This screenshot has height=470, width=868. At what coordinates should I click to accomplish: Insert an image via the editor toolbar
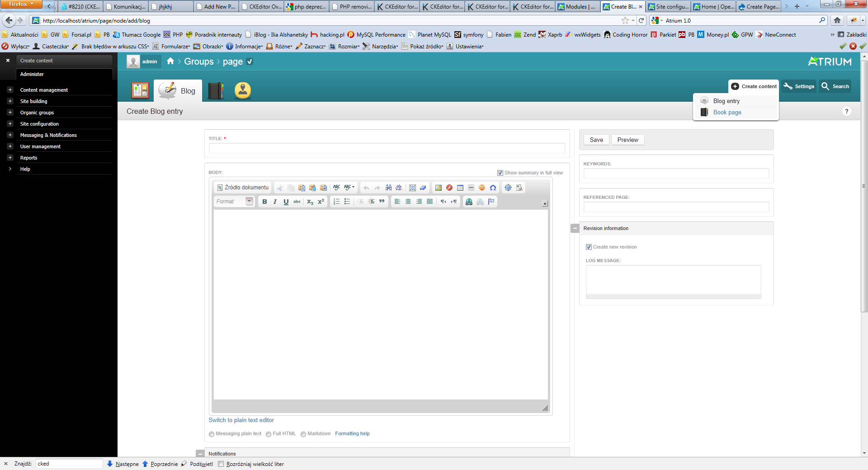(438, 188)
